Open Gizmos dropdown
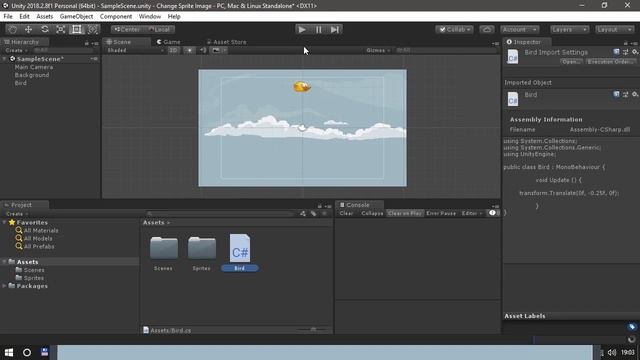 (378, 50)
